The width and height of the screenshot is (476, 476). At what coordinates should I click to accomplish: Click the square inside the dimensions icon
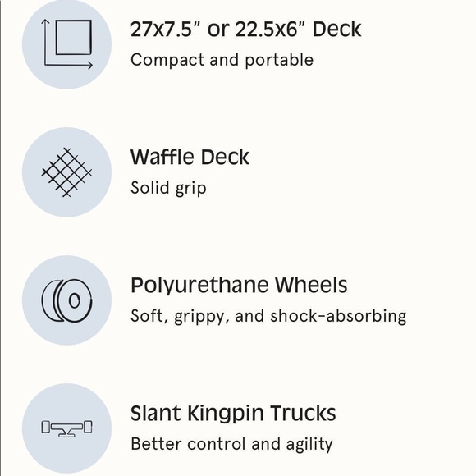[x=74, y=37]
